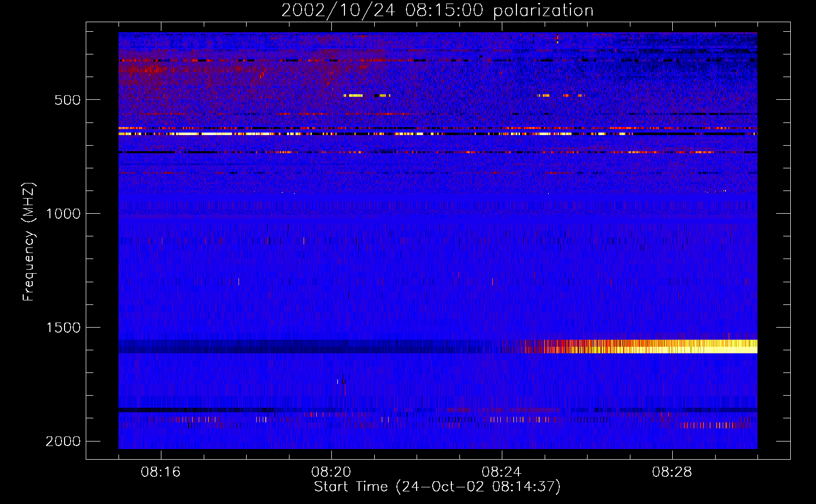Select the 08:28 time axis label

[x=672, y=472]
